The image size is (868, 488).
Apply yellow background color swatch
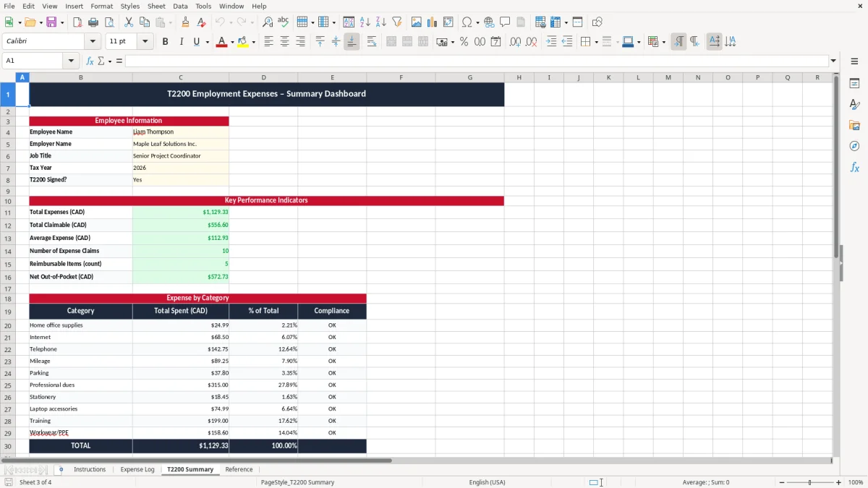point(243,42)
